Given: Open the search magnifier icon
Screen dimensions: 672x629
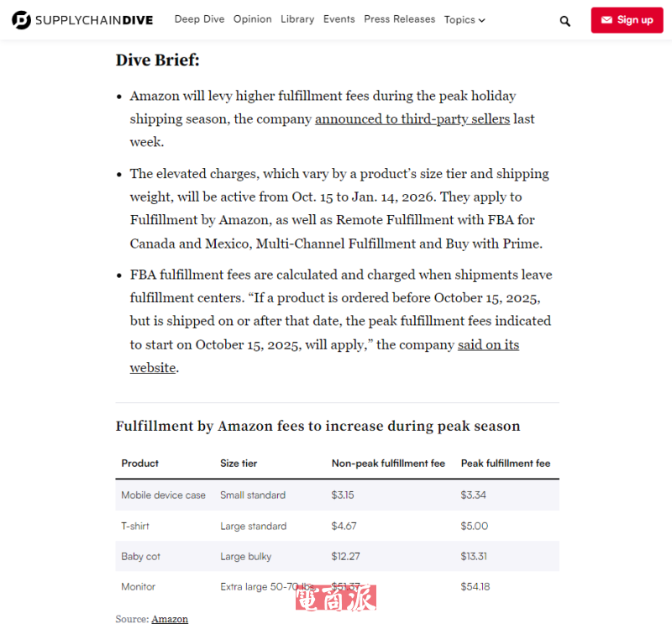Looking at the screenshot, I should (x=564, y=21).
